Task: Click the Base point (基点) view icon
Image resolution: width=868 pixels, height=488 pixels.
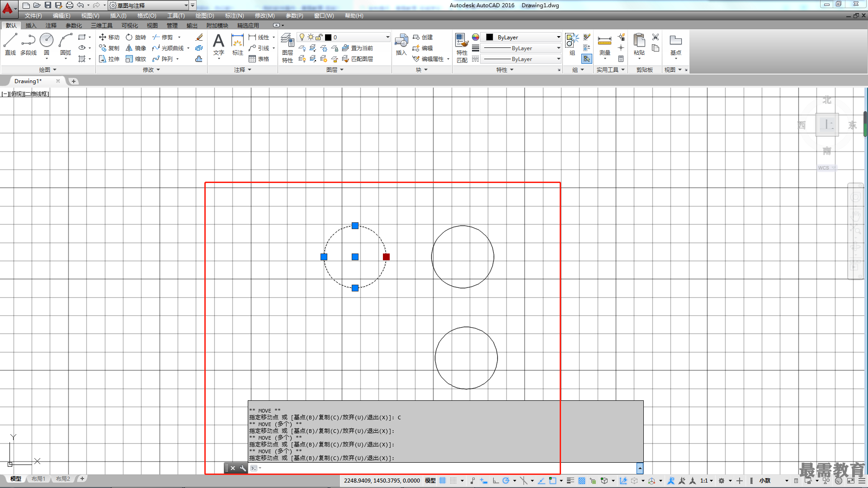Action: [675, 44]
